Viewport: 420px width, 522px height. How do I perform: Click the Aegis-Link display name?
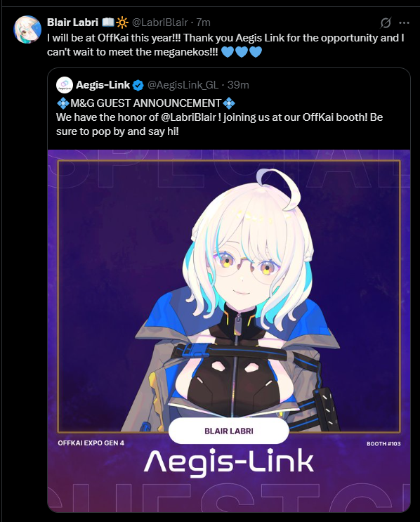coord(103,85)
